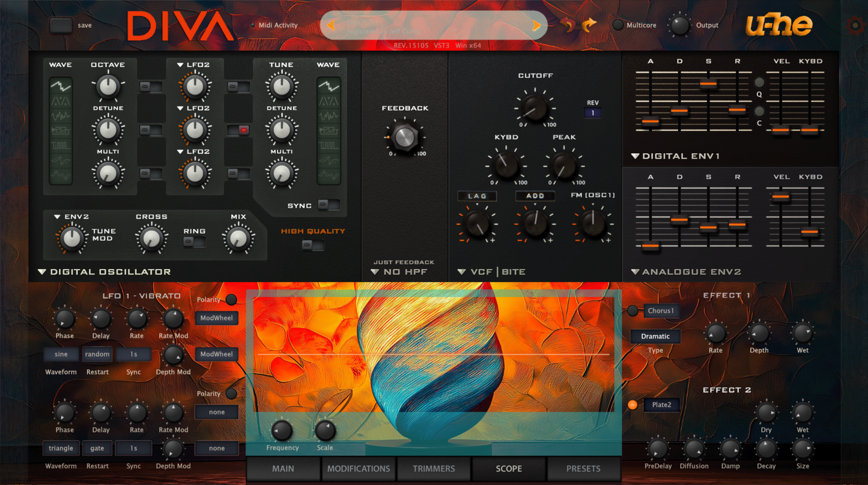This screenshot has width=868, height=485.
Task: Switch to the TRIMMERS tab
Action: pos(434,469)
